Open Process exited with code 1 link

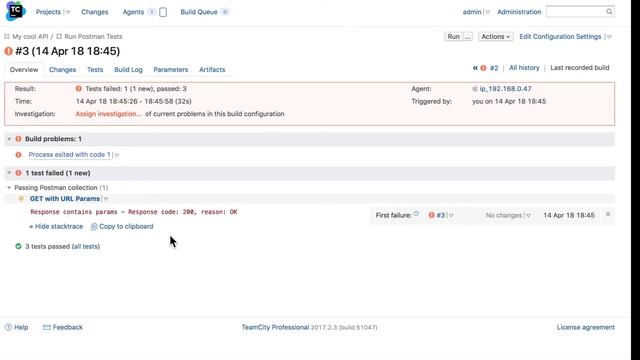click(69, 155)
